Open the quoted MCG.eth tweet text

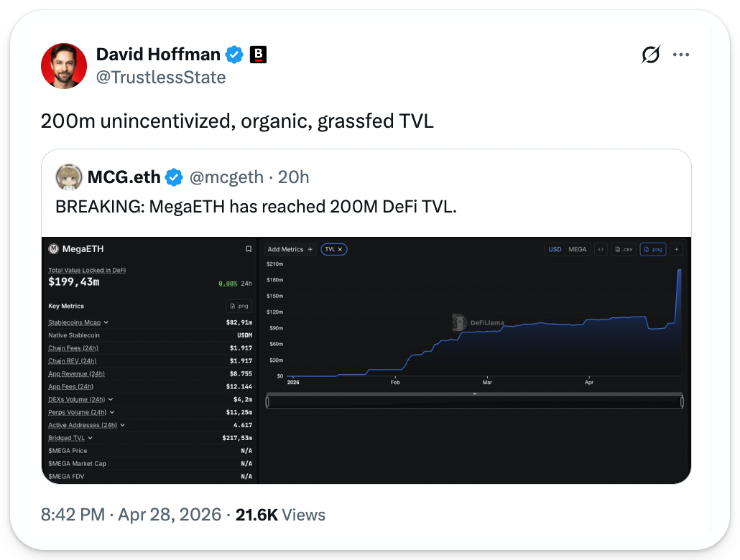pos(256,207)
